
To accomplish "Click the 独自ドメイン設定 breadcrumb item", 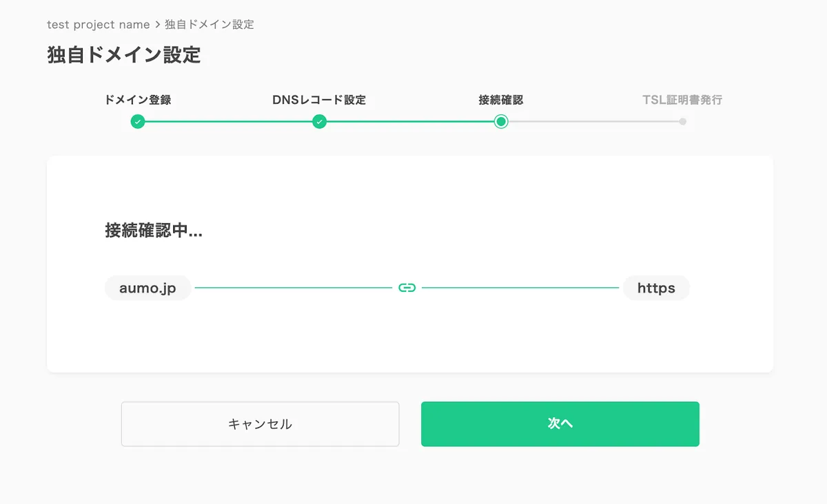I will pyautogui.click(x=210, y=25).
